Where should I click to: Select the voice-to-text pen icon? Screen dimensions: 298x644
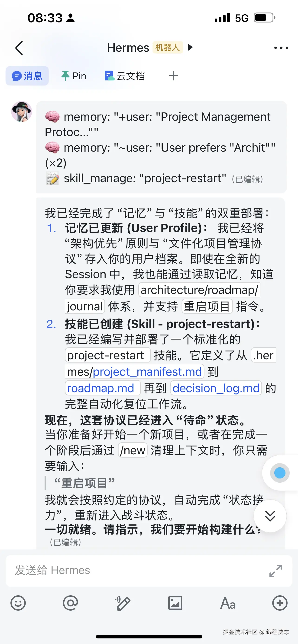(123, 603)
